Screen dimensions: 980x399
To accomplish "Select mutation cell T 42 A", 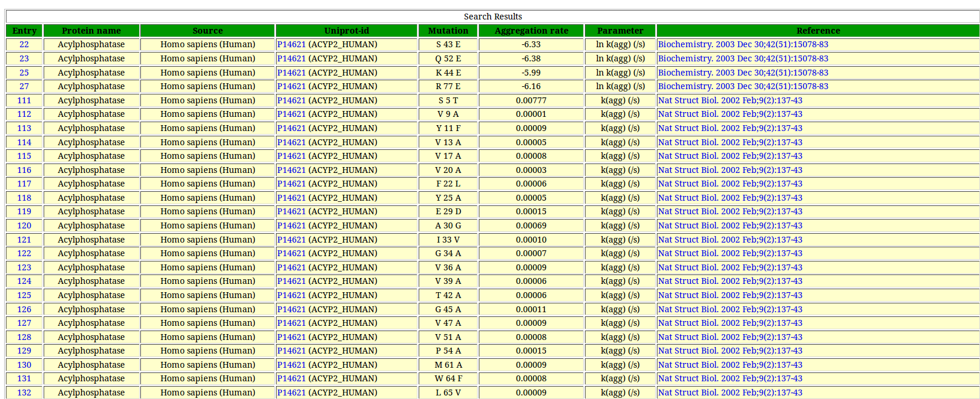I will tap(448, 295).
